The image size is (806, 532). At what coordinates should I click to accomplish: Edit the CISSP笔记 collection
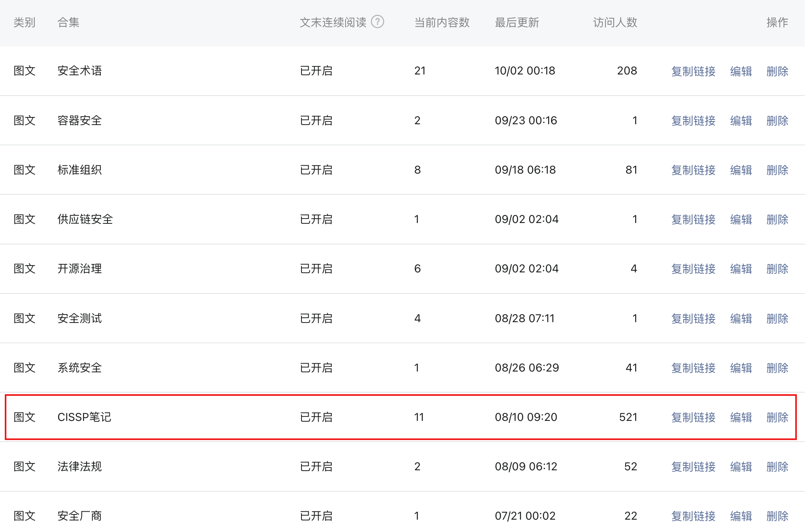coord(741,417)
